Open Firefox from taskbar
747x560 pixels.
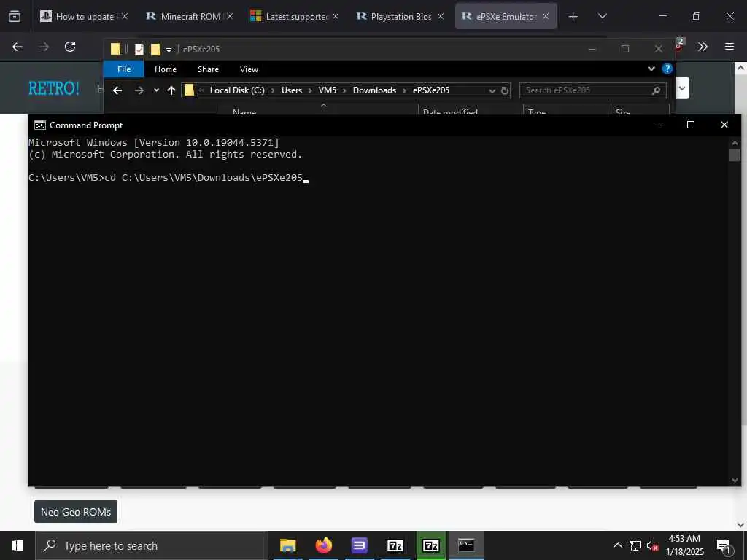pyautogui.click(x=323, y=545)
